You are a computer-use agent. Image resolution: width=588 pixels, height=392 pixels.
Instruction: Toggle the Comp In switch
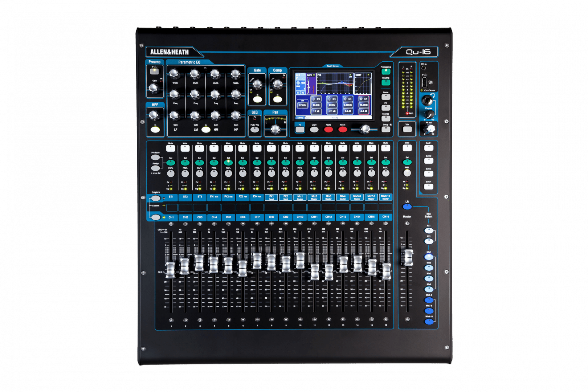point(278,99)
